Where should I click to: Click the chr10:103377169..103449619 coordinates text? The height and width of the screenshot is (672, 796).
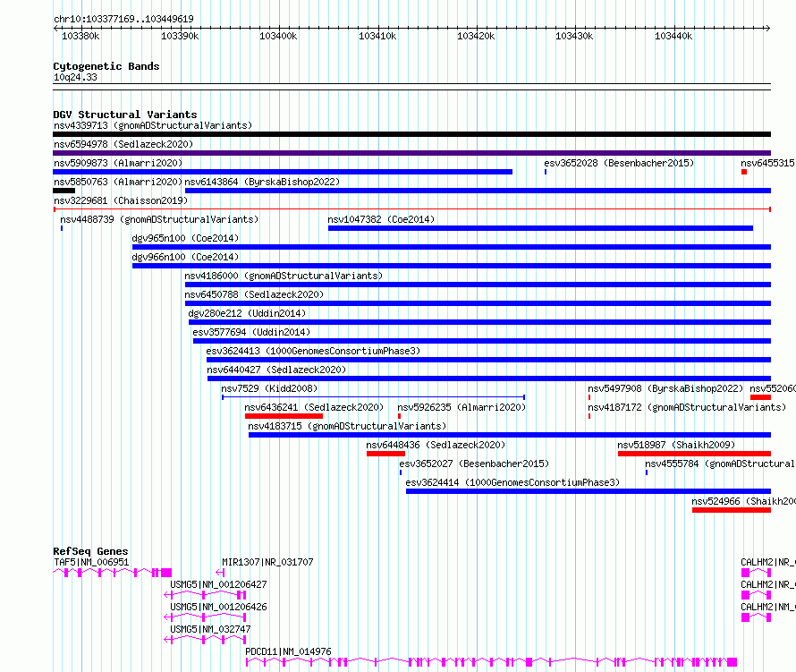coord(123,20)
